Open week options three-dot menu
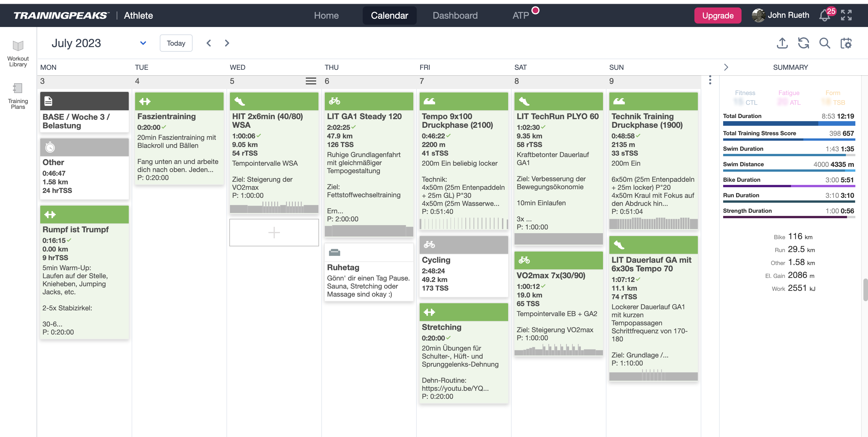The height and width of the screenshot is (437, 868). coord(710,80)
